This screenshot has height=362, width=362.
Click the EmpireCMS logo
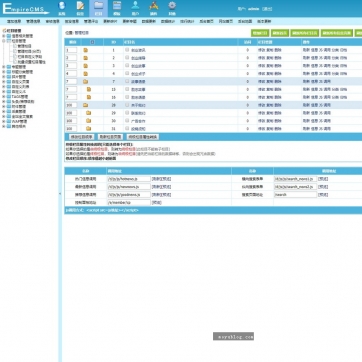tap(25, 9)
